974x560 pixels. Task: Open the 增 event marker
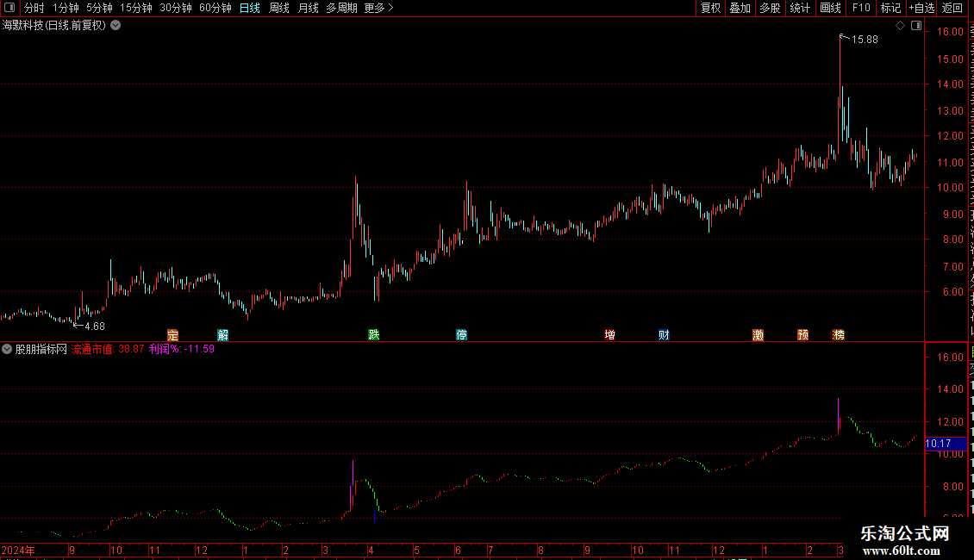click(x=610, y=335)
